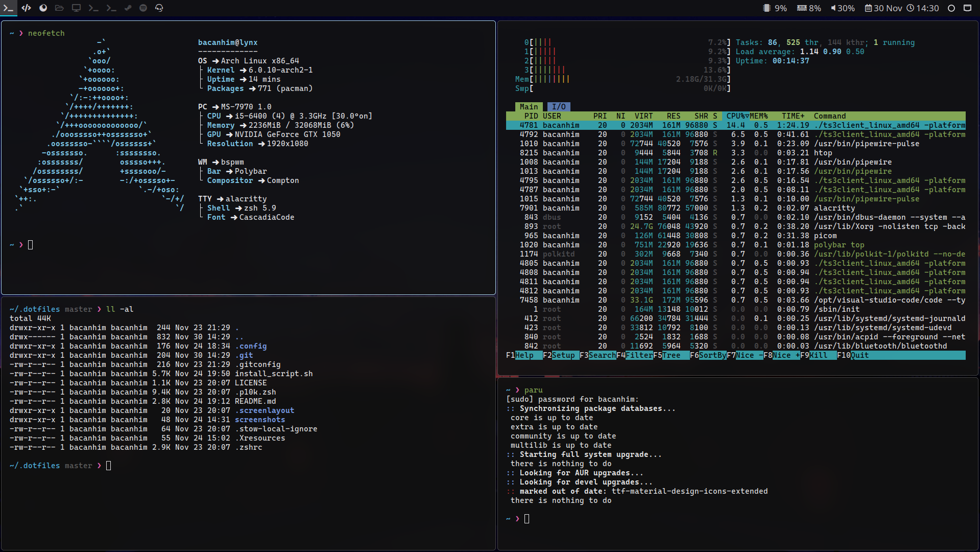Select the htop process row for picom
980x552 pixels.
pos(736,236)
